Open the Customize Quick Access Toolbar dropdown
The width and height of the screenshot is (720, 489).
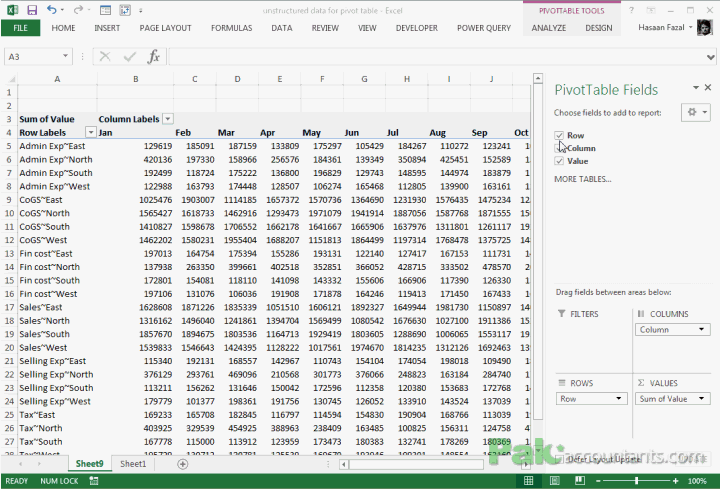point(141,10)
